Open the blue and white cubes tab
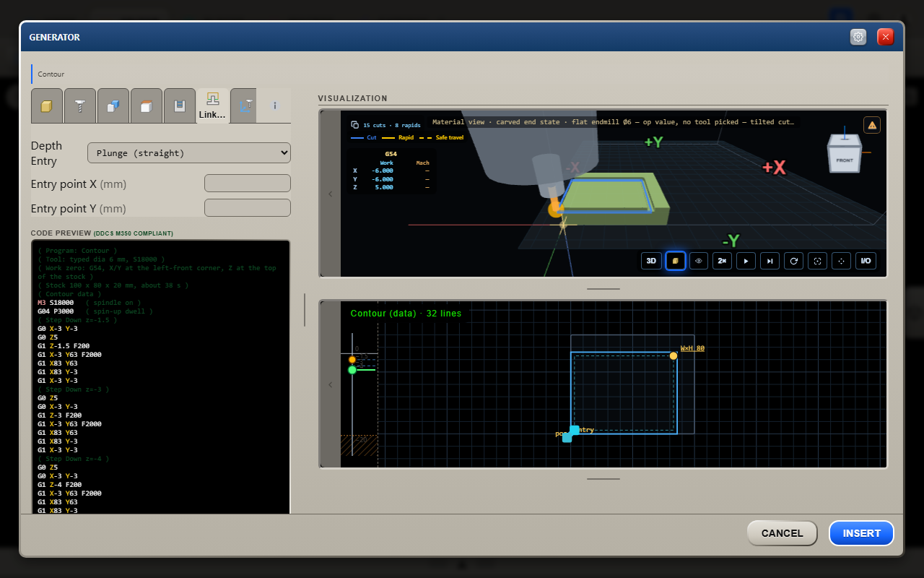This screenshot has height=578, width=924. [x=113, y=105]
